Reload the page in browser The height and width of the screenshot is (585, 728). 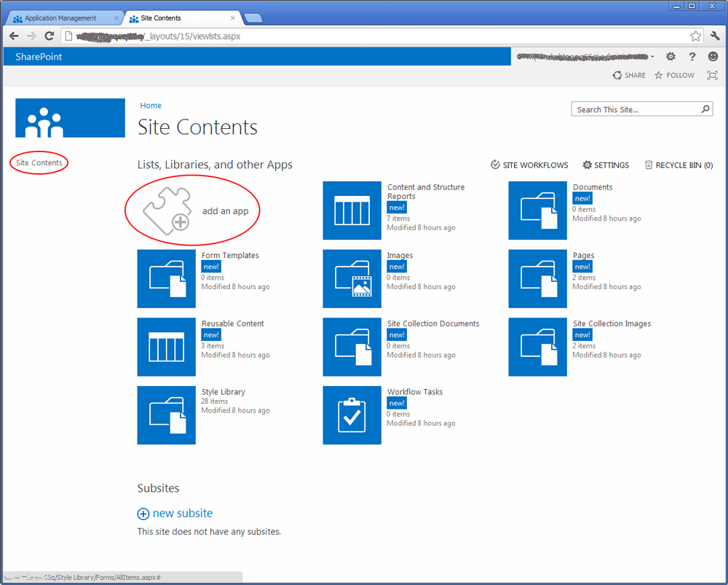click(x=50, y=36)
